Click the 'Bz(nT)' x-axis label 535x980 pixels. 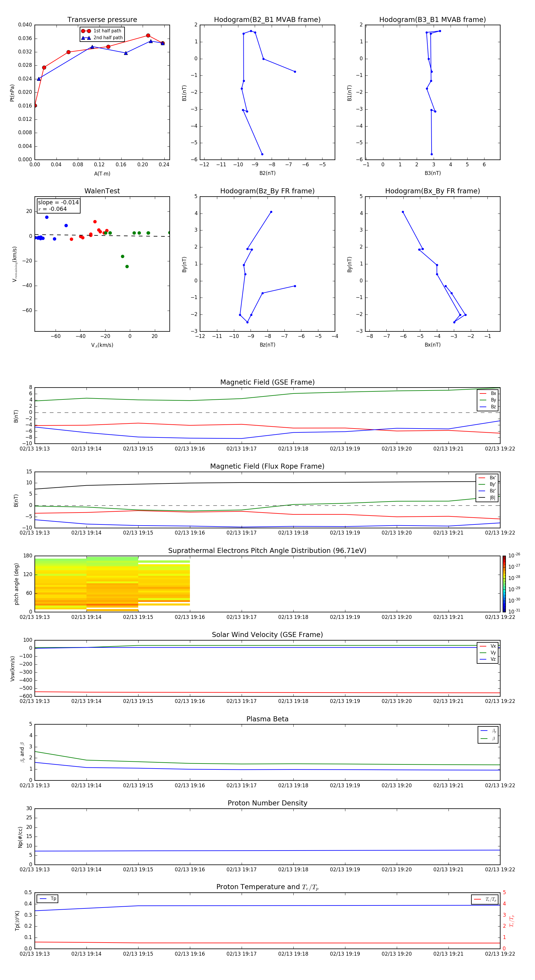pos(267,345)
